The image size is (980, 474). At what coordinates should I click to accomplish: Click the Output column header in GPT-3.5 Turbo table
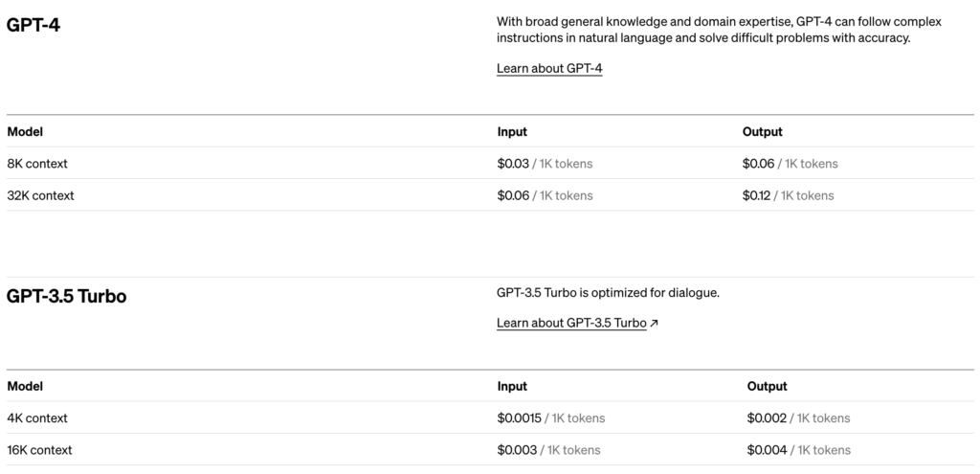point(767,387)
